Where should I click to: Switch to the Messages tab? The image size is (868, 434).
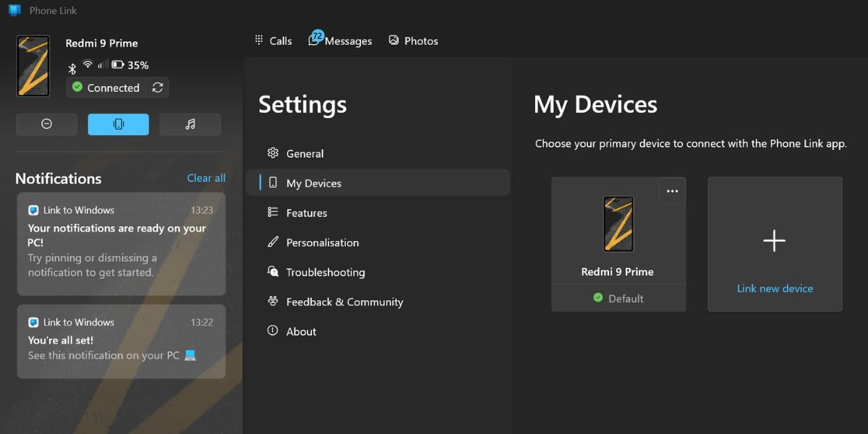point(341,41)
